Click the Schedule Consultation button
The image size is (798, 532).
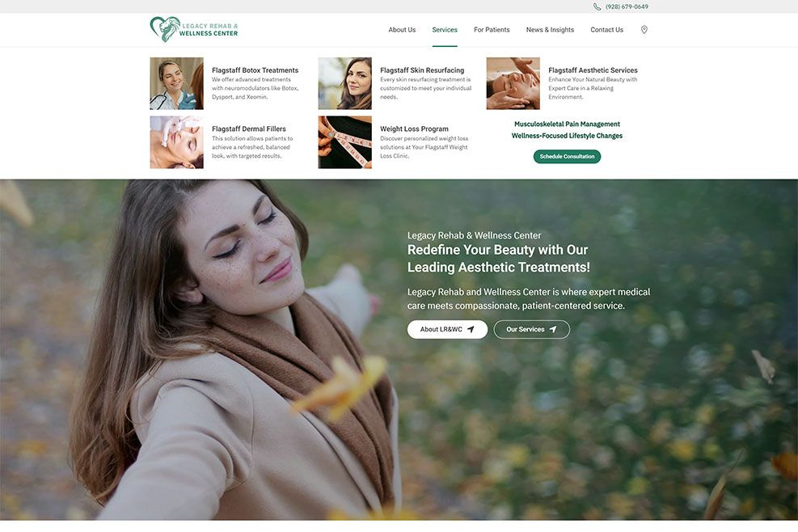(567, 156)
